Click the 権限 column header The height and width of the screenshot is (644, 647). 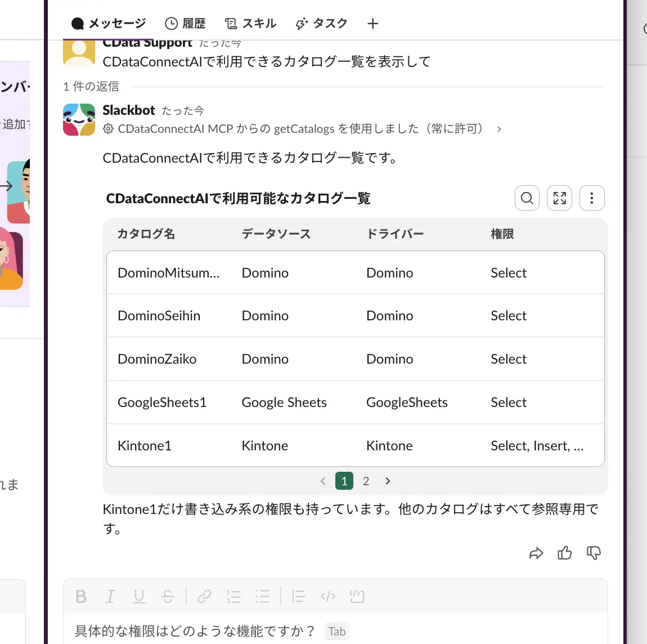point(502,234)
